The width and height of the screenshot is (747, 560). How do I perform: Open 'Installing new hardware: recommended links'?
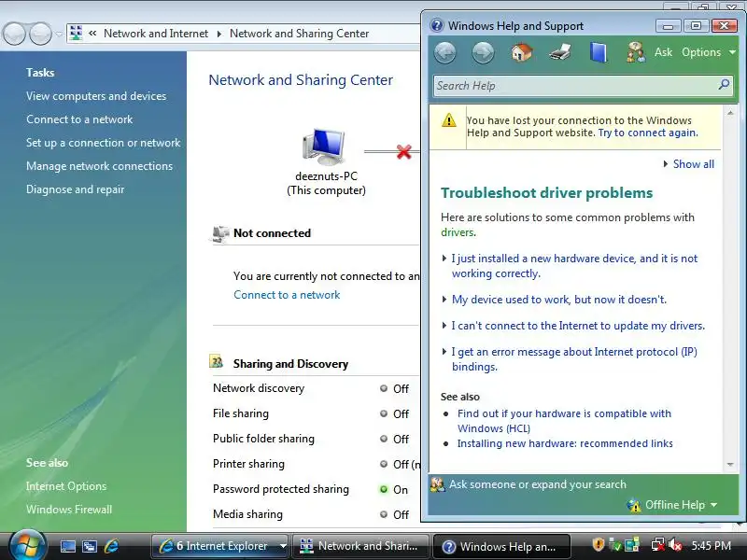pos(565,444)
